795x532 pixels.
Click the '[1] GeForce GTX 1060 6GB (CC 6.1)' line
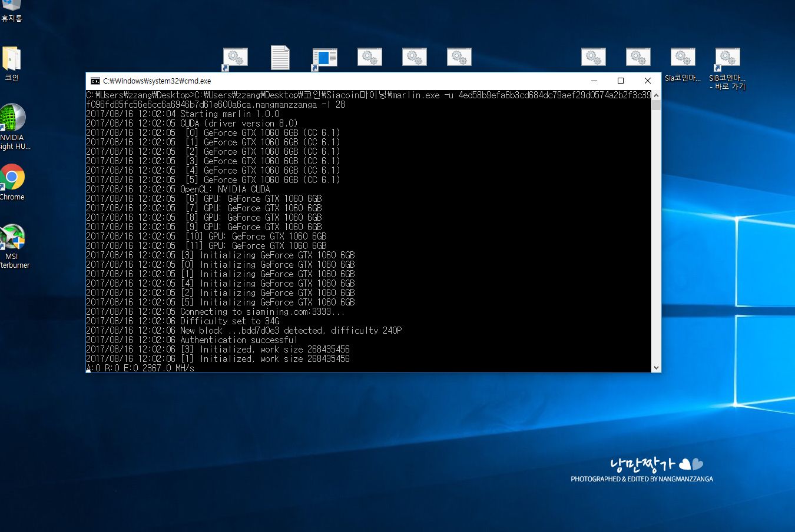coord(213,142)
